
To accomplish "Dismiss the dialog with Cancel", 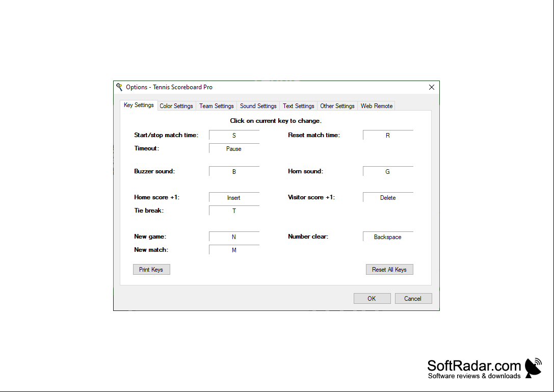I will 413,299.
